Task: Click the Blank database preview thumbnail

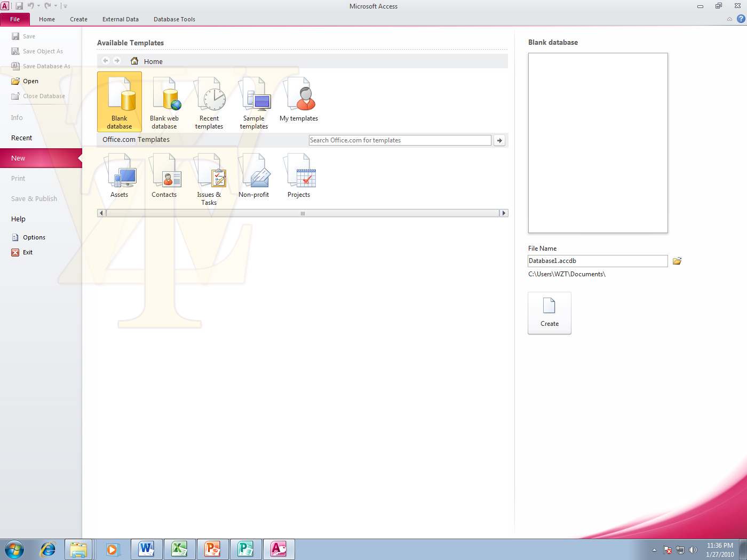Action: [x=598, y=143]
